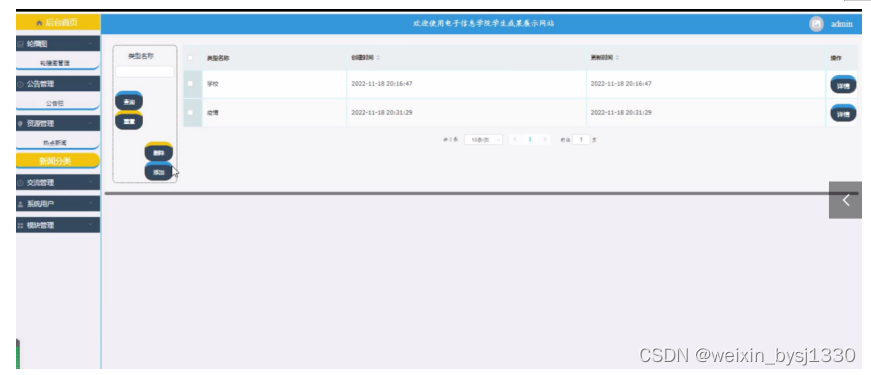Click 学校 row updated time 2022-11-18 20:16:47
The image size is (871, 375).
pyautogui.click(x=620, y=84)
